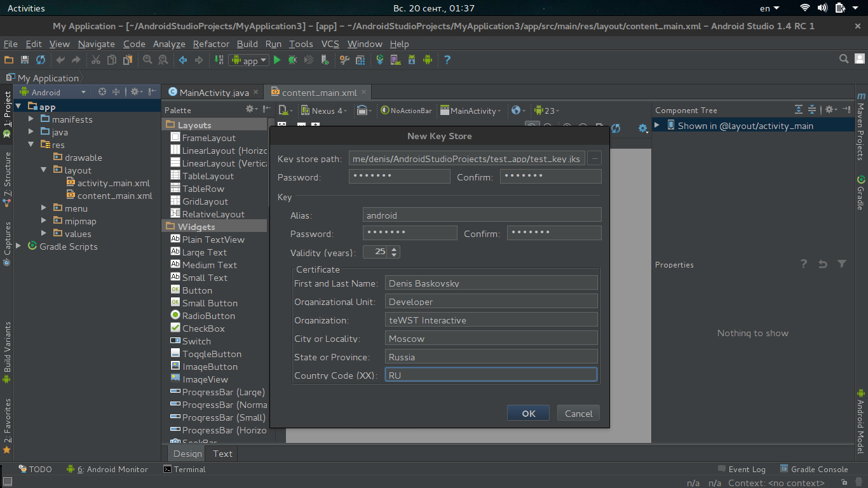
Task: Click Restore default value in Properties
Action: point(823,264)
